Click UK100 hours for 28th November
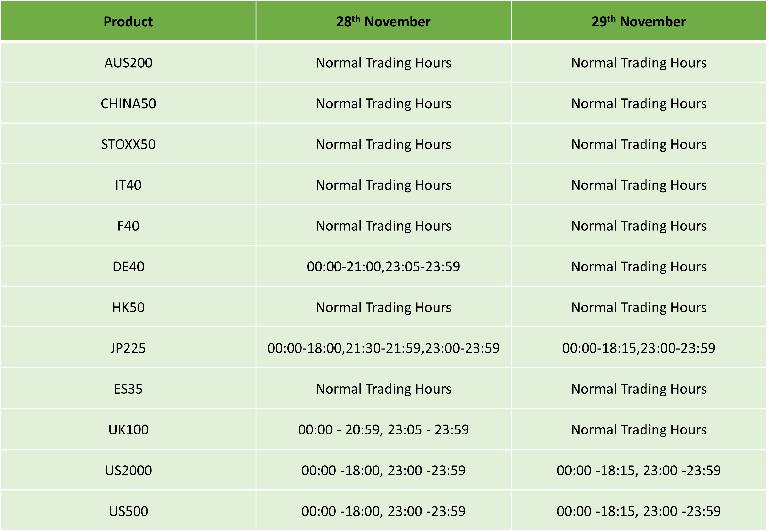 click(x=383, y=430)
